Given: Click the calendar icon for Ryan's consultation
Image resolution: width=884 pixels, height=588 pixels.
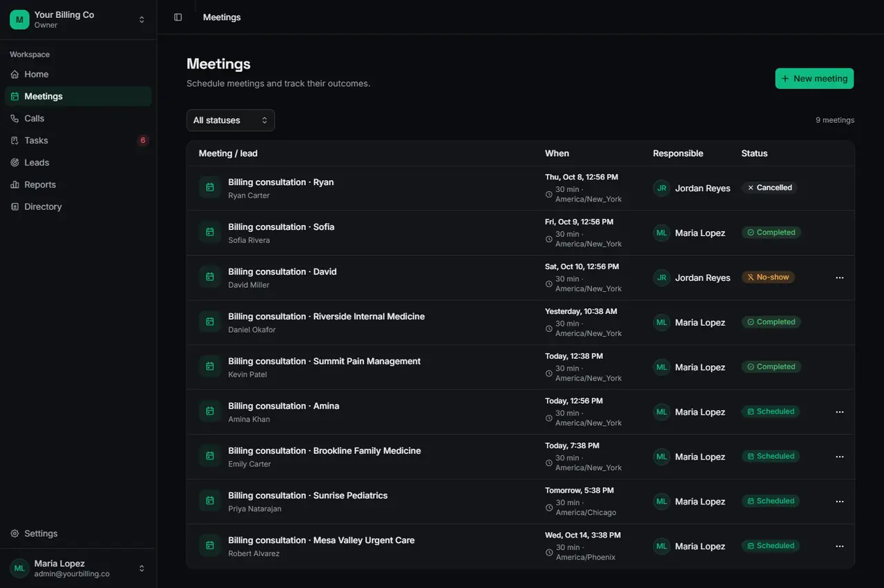Looking at the screenshot, I should [x=210, y=188].
